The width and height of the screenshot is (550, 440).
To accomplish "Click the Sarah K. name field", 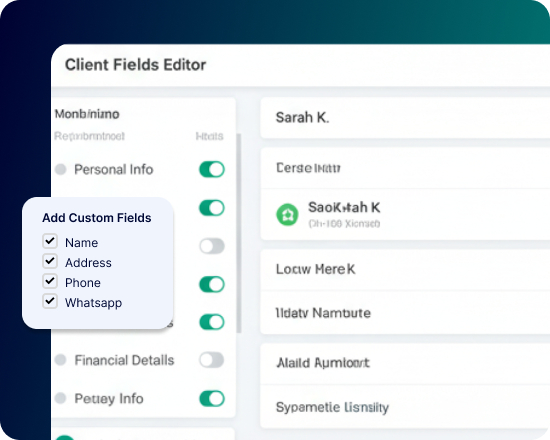I will tap(405, 118).
